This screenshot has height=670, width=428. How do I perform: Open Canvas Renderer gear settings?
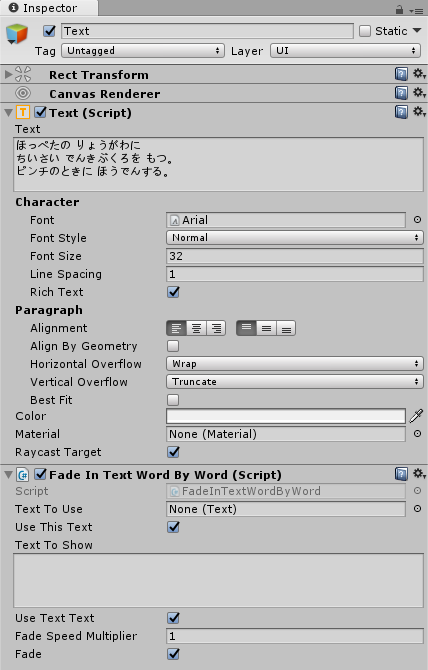coord(419,93)
